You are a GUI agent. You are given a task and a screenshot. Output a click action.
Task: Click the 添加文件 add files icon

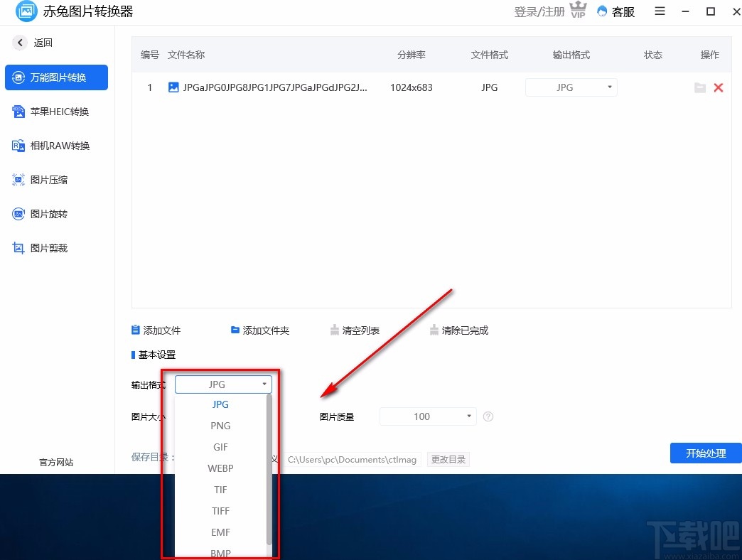135,330
